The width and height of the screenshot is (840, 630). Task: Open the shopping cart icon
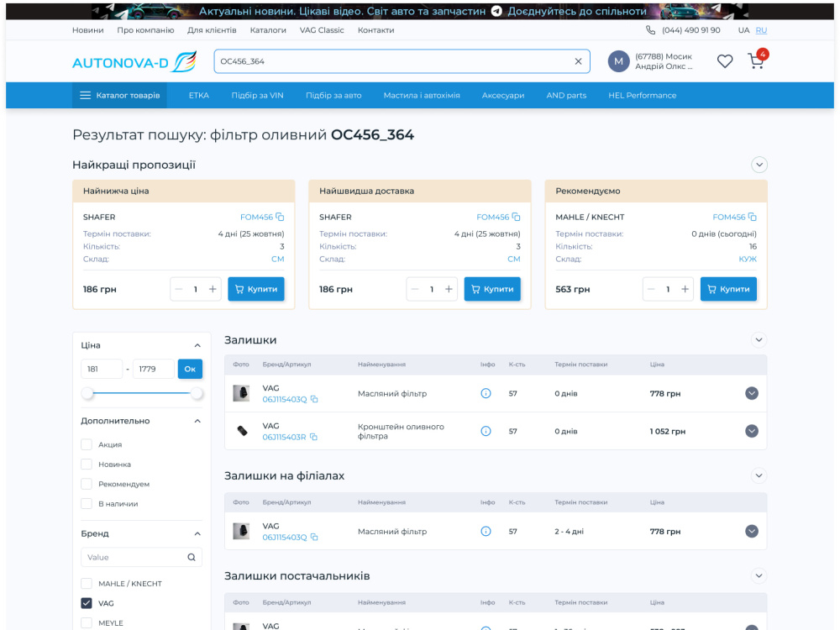click(756, 61)
